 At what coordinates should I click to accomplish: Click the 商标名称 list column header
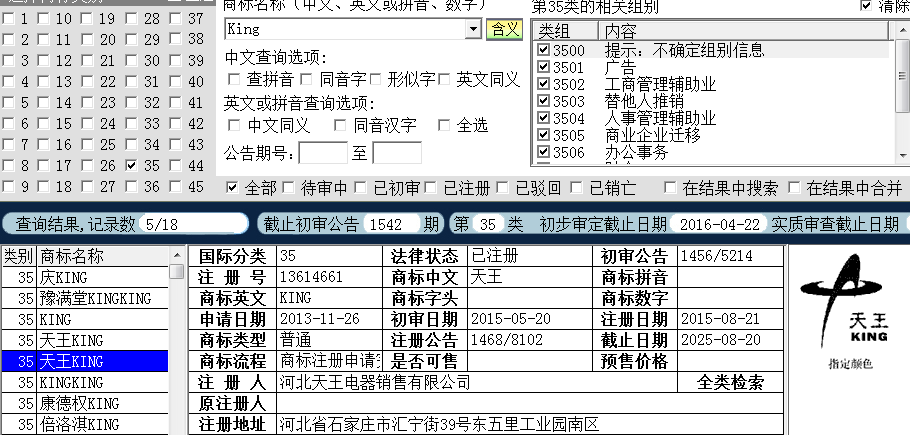tap(103, 256)
